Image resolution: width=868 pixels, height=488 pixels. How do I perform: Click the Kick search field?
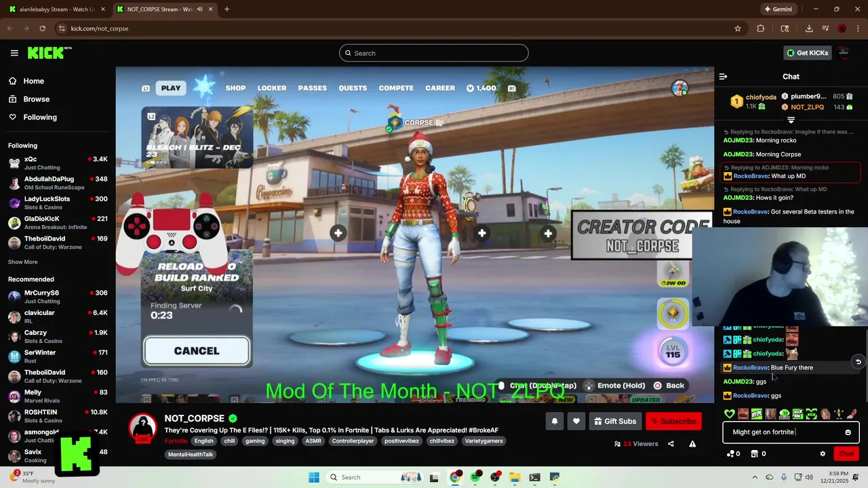tap(434, 53)
